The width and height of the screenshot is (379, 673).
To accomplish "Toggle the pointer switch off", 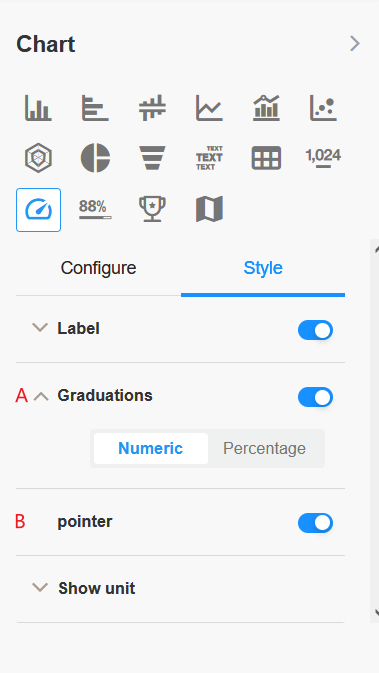I will click(315, 523).
